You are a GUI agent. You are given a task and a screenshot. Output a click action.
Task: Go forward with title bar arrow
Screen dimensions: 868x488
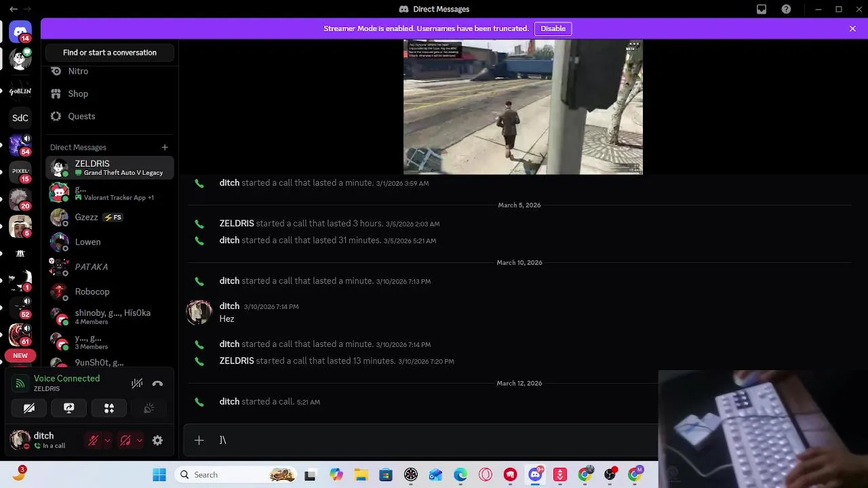(x=28, y=9)
